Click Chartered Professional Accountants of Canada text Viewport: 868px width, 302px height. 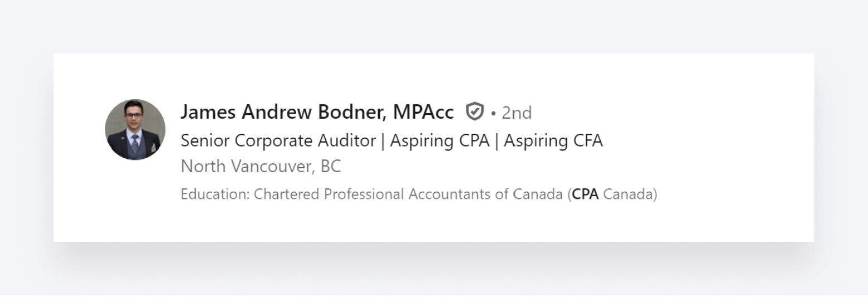[408, 194]
